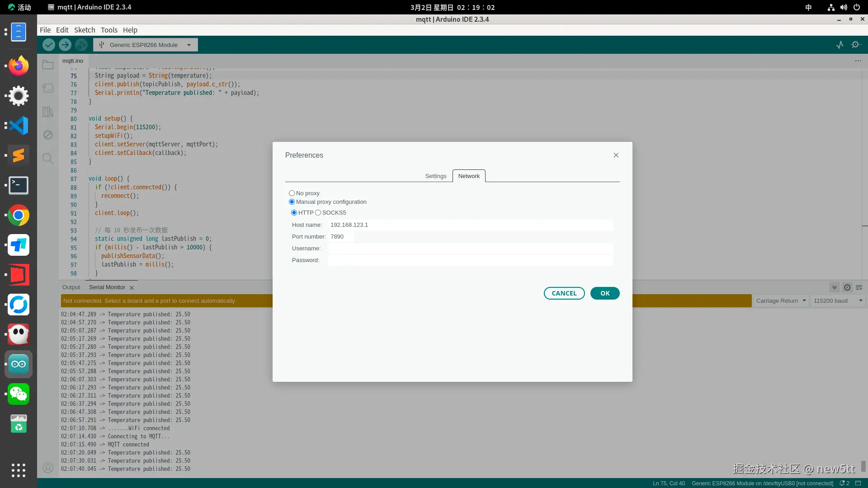Select the SOCKS5 proxy radio button
Screen dimensions: 868x488
tap(318, 213)
